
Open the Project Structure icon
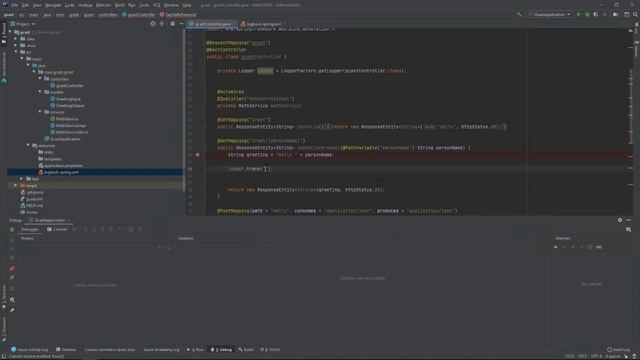615,14
